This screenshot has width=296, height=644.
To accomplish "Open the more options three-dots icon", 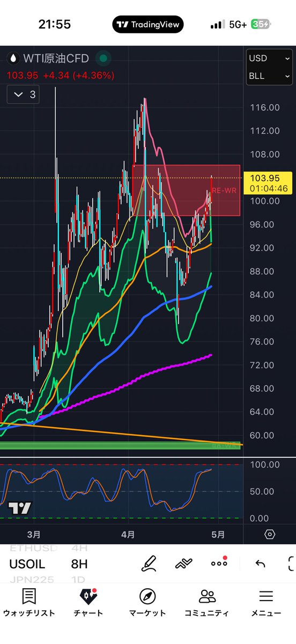I will point(219,563).
